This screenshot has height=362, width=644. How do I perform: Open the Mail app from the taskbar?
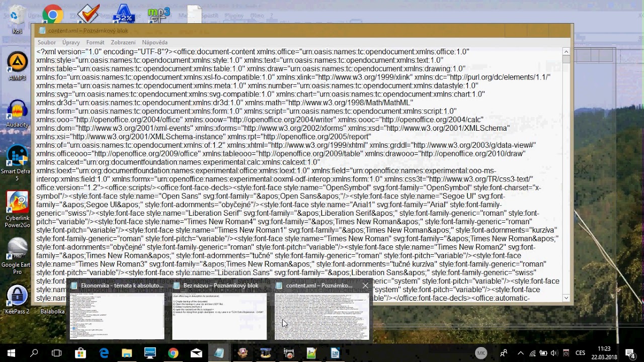[x=196, y=353]
